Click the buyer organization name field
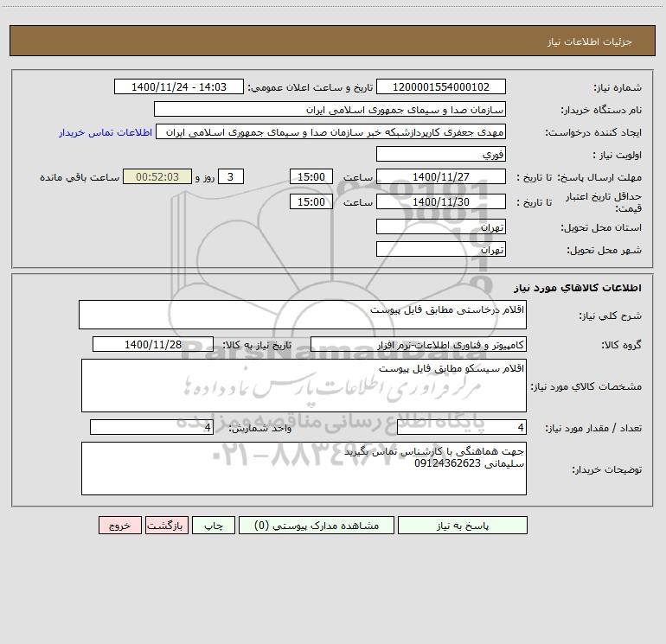The image size is (666, 644). [x=330, y=110]
